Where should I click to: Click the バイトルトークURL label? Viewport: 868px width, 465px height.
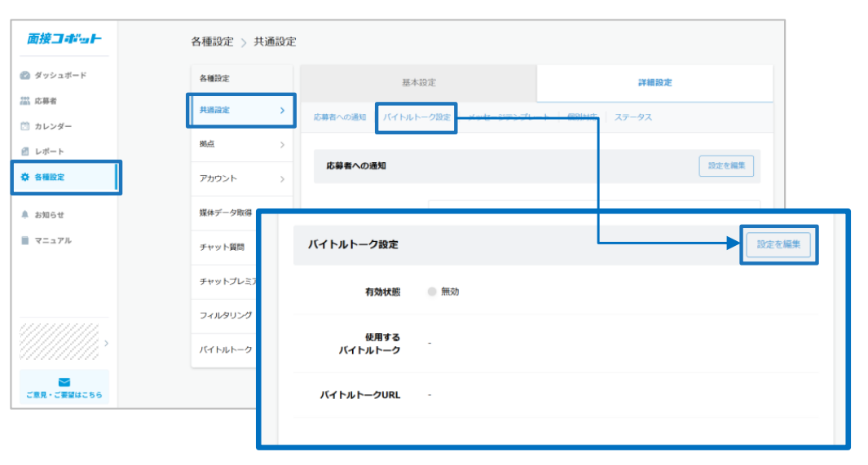tap(359, 395)
